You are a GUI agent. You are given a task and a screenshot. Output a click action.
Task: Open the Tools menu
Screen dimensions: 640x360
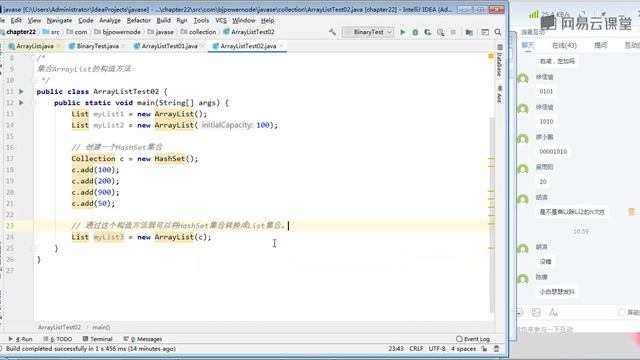pyautogui.click(x=201, y=20)
